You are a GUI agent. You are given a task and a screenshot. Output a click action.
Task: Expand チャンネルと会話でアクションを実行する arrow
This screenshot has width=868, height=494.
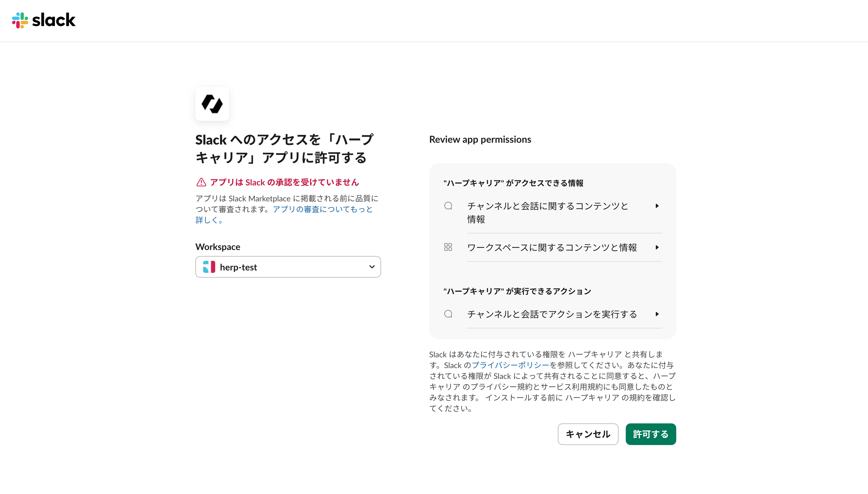(657, 314)
